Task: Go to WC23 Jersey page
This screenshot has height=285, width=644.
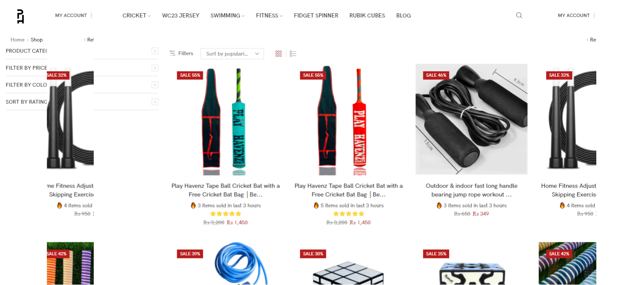Action: pos(181,15)
